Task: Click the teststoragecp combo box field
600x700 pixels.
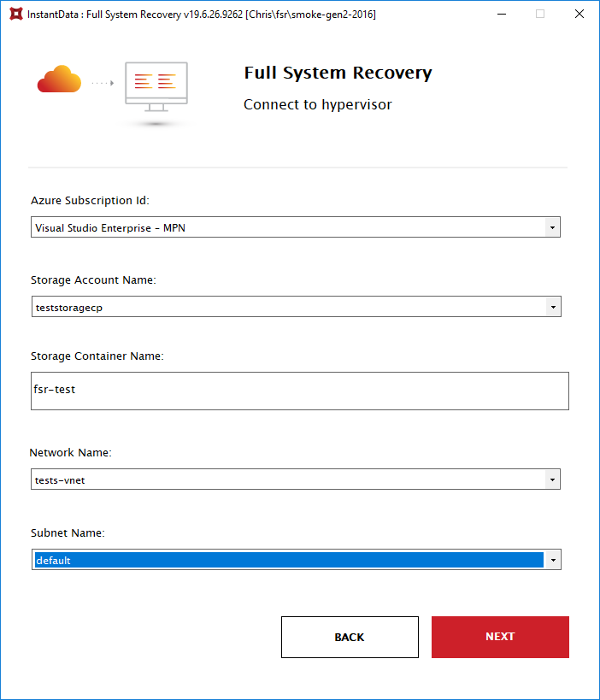Action: (x=297, y=307)
